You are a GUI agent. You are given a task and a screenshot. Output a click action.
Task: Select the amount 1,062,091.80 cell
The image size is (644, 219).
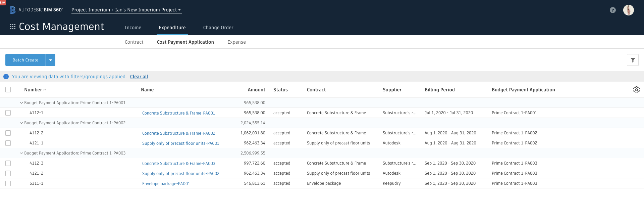point(253,133)
